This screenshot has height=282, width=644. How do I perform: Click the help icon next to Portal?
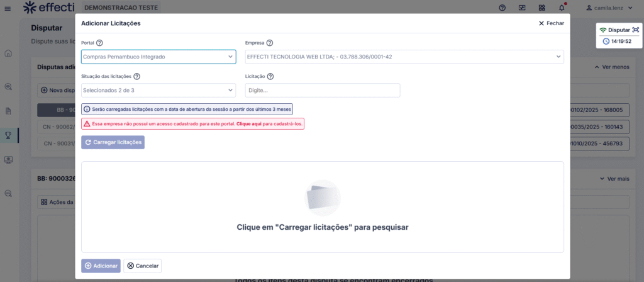click(99, 43)
